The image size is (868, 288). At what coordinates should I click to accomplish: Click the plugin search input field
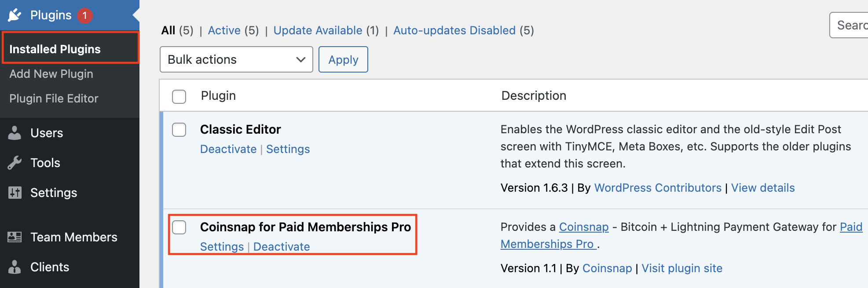850,26
